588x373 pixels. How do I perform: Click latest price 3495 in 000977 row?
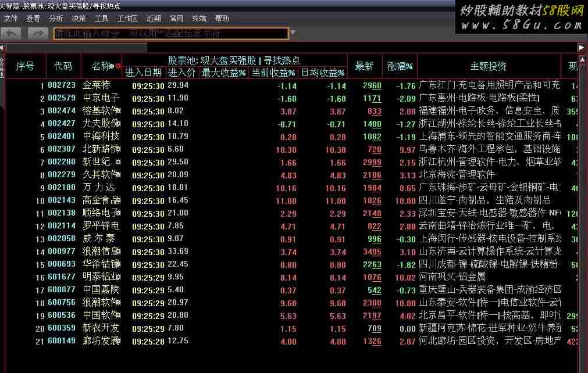[372, 252]
